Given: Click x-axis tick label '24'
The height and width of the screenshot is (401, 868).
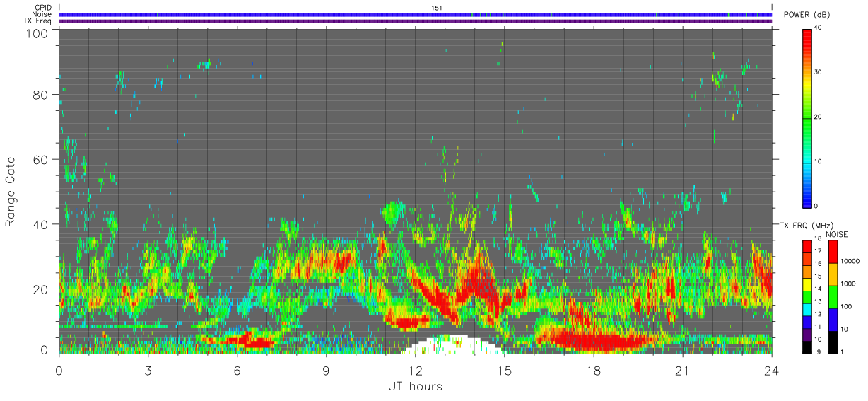Looking at the screenshot, I should (x=771, y=371).
